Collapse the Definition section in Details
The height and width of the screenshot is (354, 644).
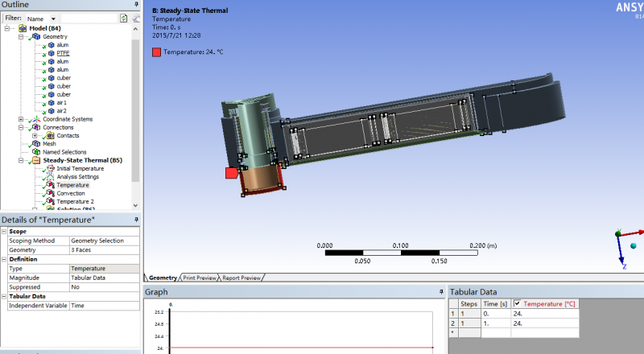point(4,260)
